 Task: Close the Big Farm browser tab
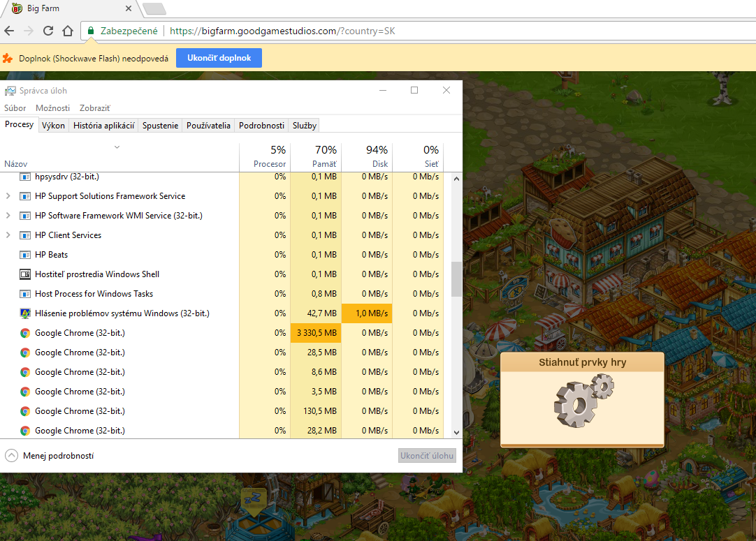pos(129,8)
